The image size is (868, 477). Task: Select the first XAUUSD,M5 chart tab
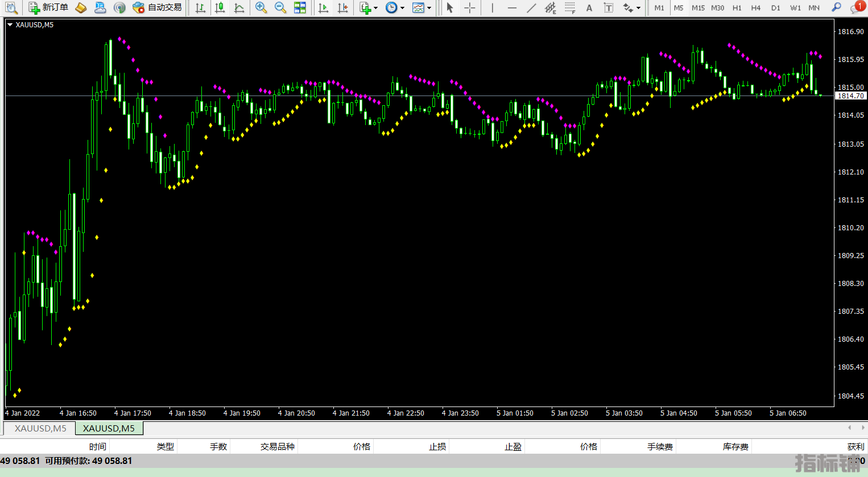(x=40, y=428)
